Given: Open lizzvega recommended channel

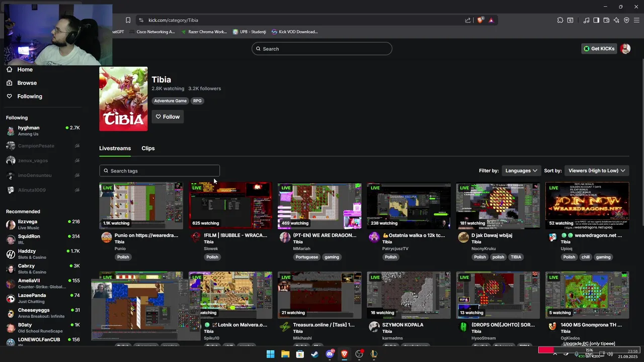Looking at the screenshot, I should point(43,225).
